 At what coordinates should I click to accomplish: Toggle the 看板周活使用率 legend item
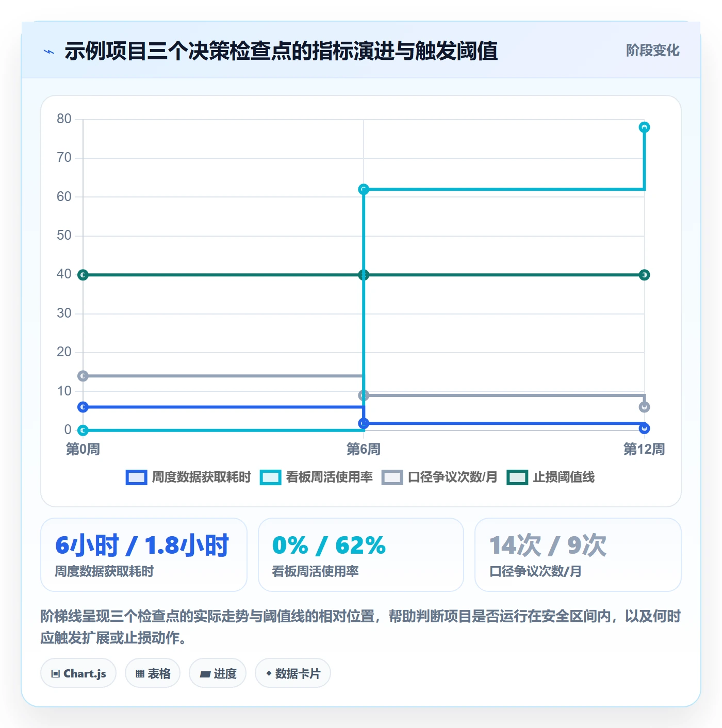click(317, 477)
